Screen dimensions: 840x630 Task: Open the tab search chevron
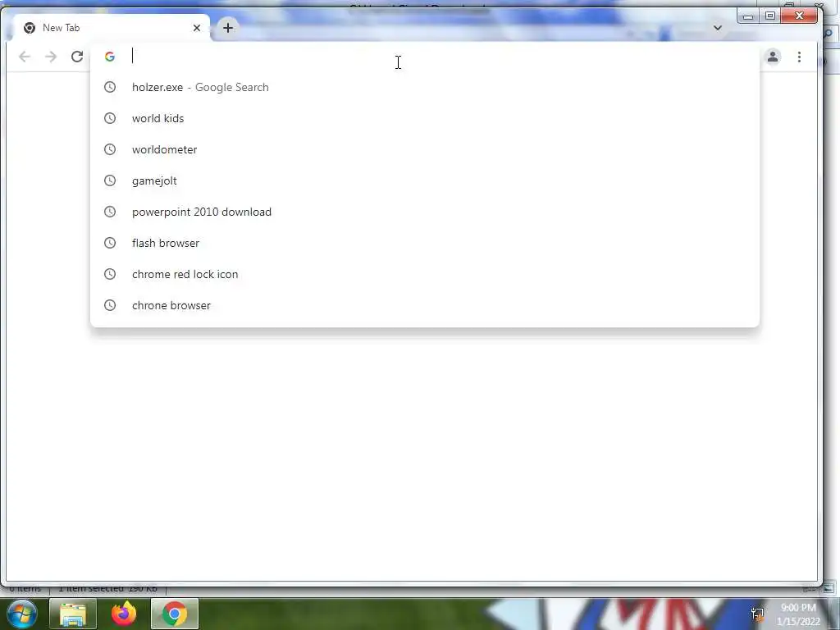pos(718,28)
